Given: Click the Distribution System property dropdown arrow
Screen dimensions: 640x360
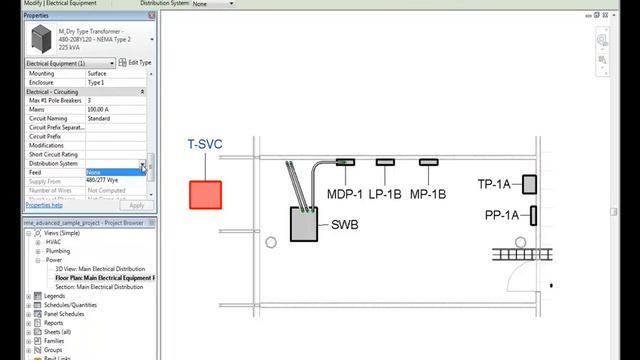Looking at the screenshot, I should tap(142, 164).
